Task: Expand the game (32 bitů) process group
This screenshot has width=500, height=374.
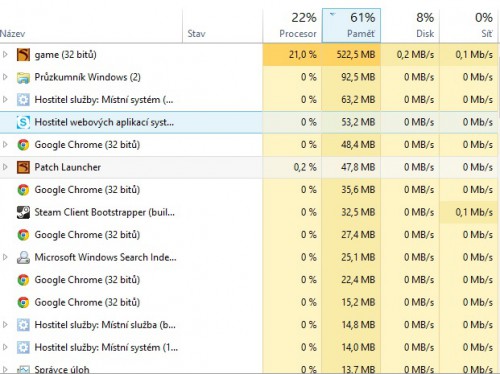Action: (5, 54)
